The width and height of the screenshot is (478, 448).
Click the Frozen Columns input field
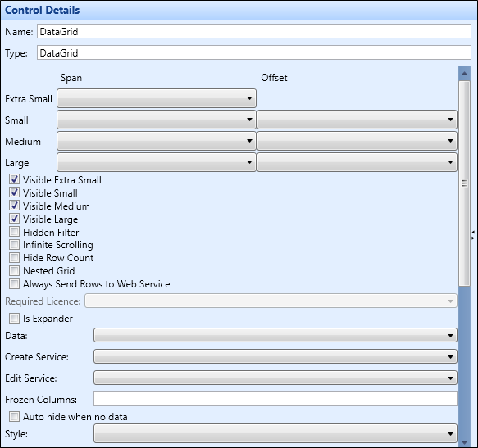pyautogui.click(x=275, y=399)
